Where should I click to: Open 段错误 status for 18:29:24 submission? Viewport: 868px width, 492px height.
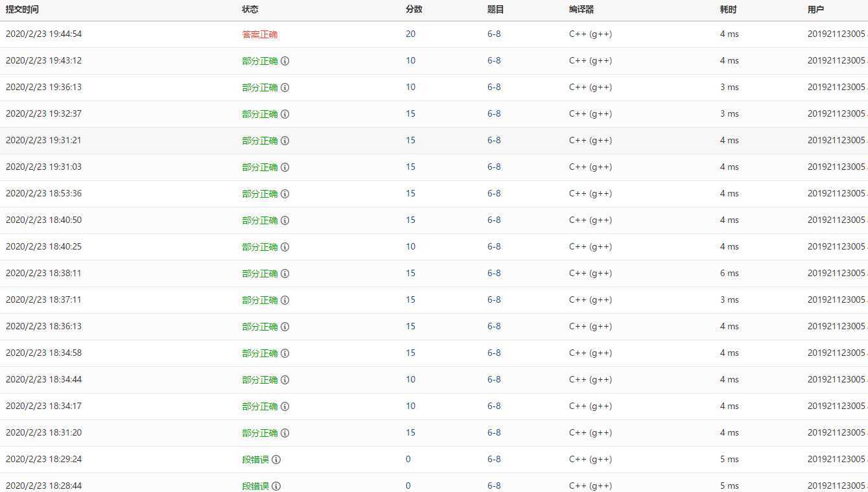pos(255,460)
